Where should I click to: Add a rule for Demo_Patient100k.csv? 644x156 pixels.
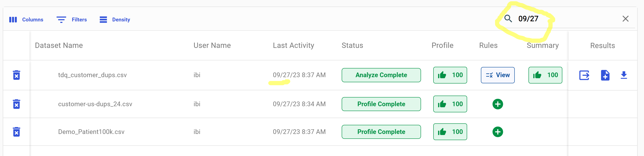tap(498, 132)
